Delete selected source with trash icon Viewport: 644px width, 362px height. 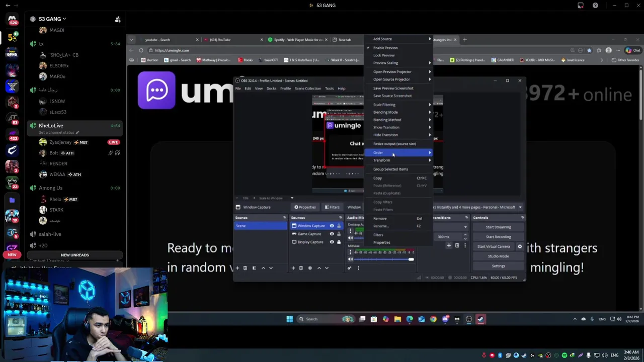301,268
